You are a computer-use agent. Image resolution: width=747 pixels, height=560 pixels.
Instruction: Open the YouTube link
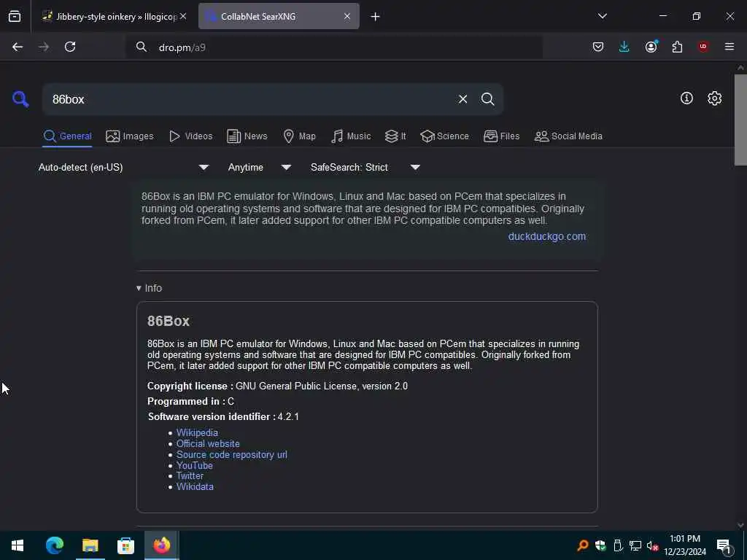pyautogui.click(x=194, y=466)
